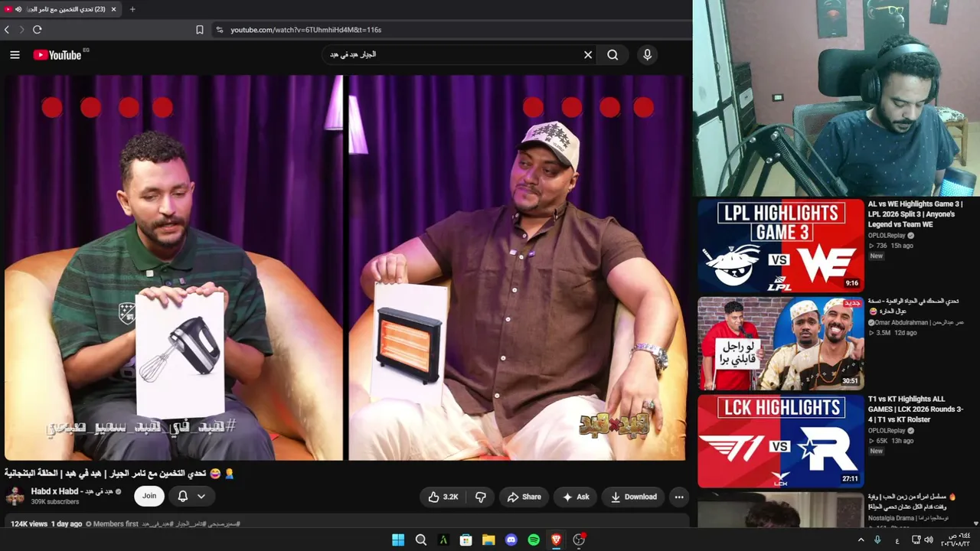The image size is (980, 551).
Task: Click the 124K views count text
Action: click(29, 524)
